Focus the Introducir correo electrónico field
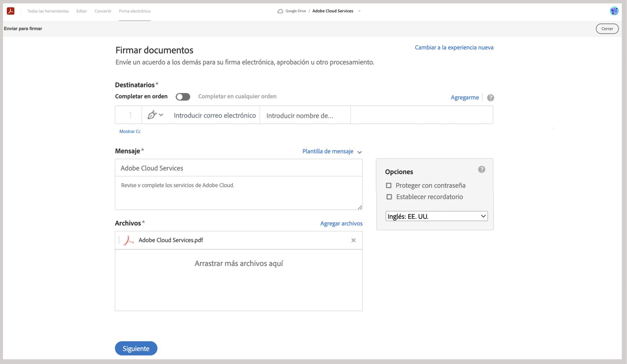This screenshot has width=627, height=364. pos(215,115)
